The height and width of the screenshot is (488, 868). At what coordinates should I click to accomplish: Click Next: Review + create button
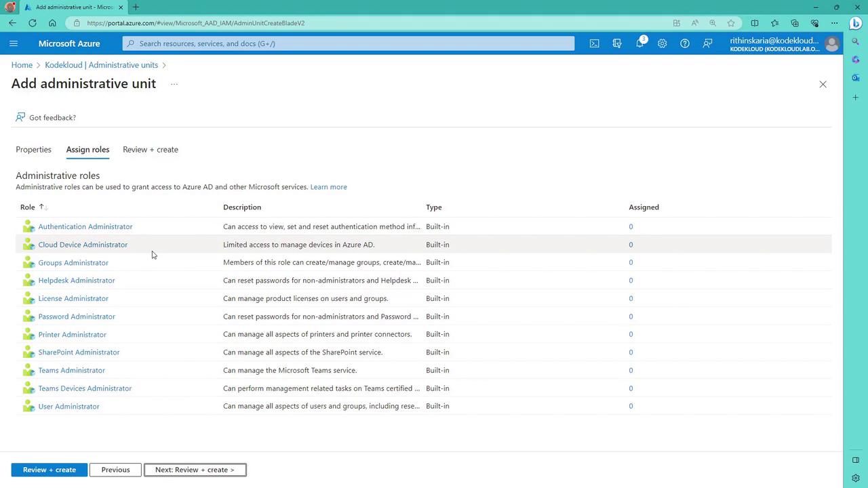tap(195, 470)
